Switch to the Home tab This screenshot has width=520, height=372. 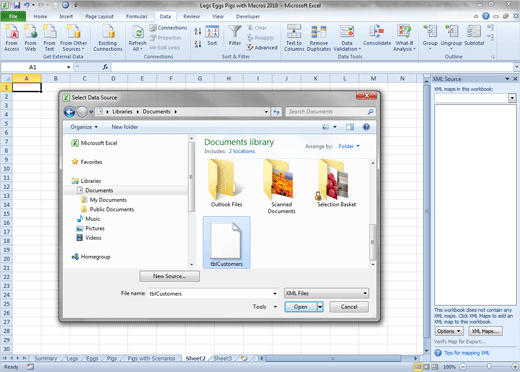(x=40, y=16)
